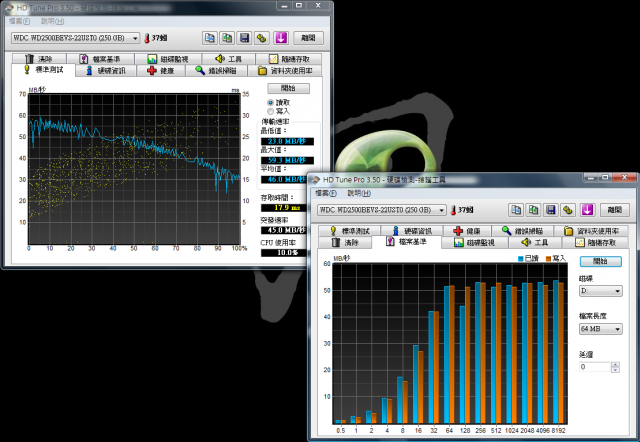This screenshot has height=442, width=640.
Task: Switch to 資料夾使用率 tab in file benchmark window
Action: pyautogui.click(x=591, y=231)
